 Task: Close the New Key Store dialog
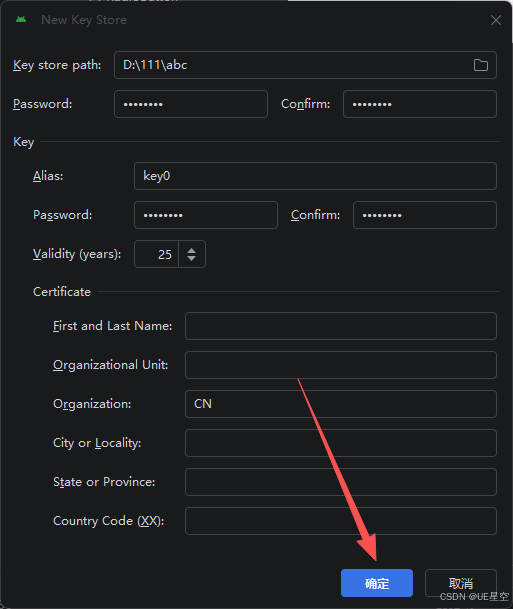point(496,20)
